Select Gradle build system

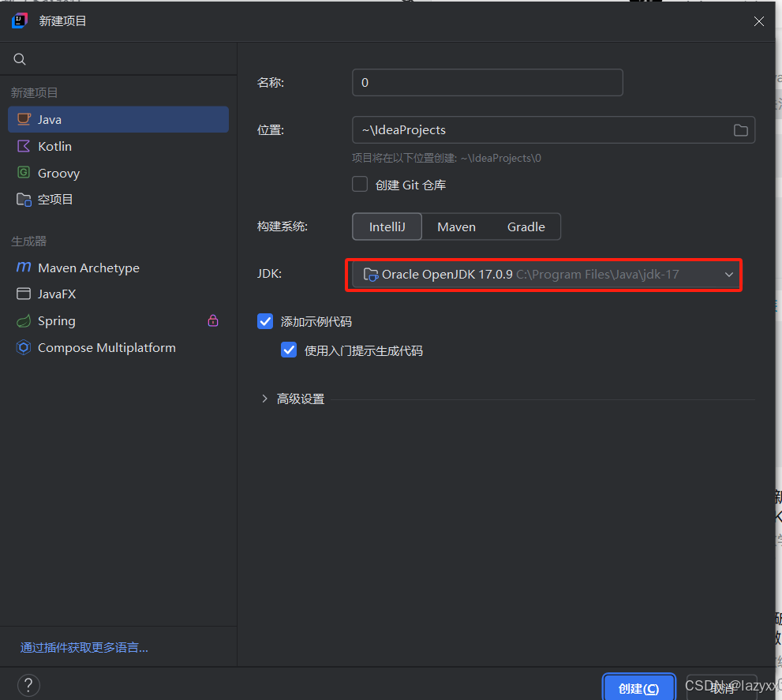[x=526, y=227]
